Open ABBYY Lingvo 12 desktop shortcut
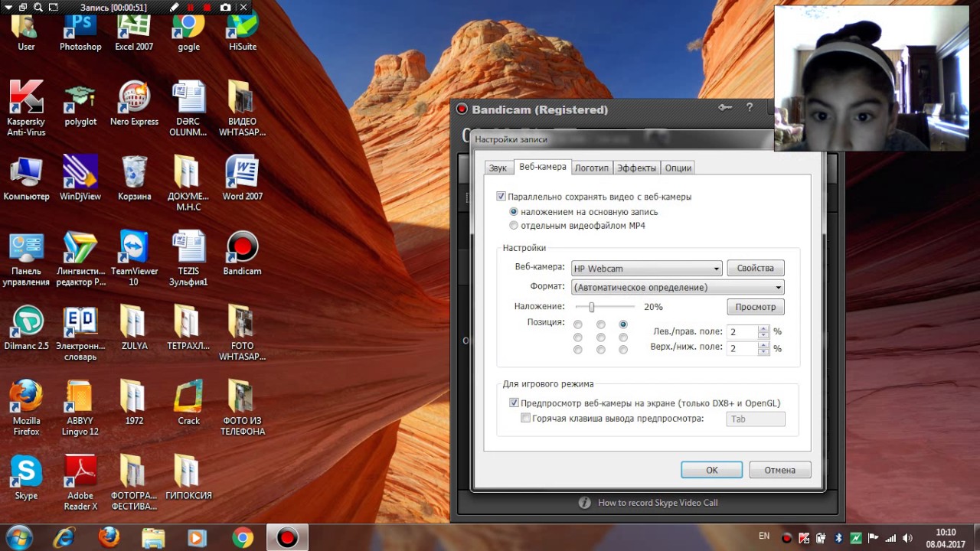This screenshot has width=980, height=551. (80, 407)
